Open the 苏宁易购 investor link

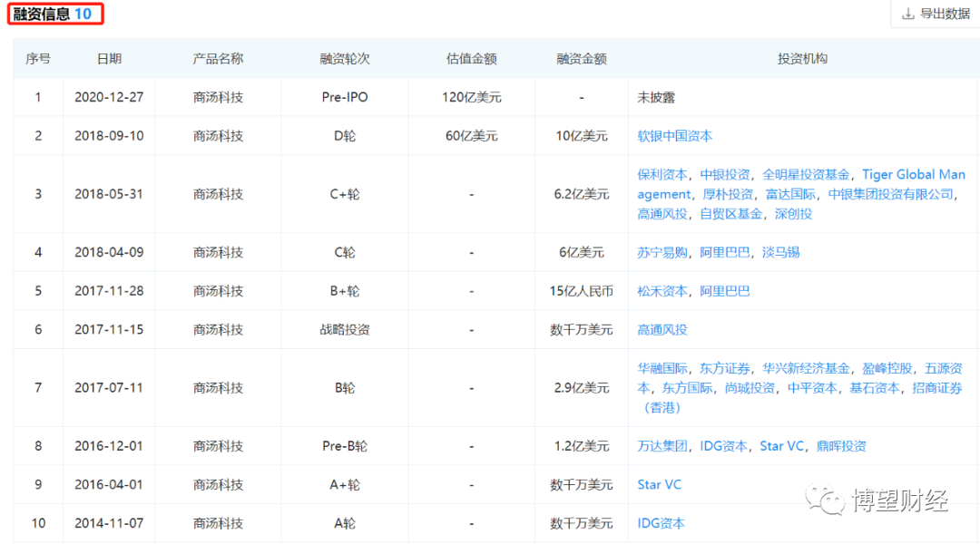pyautogui.click(x=661, y=252)
